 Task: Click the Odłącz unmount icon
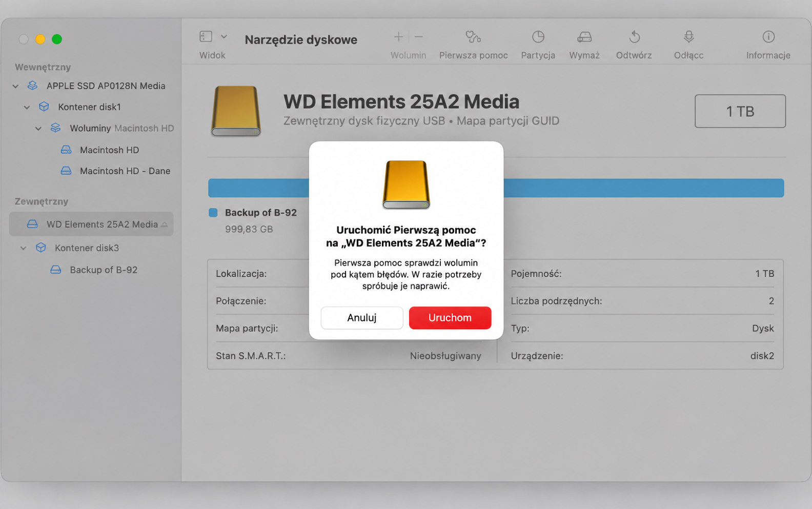[x=688, y=37]
